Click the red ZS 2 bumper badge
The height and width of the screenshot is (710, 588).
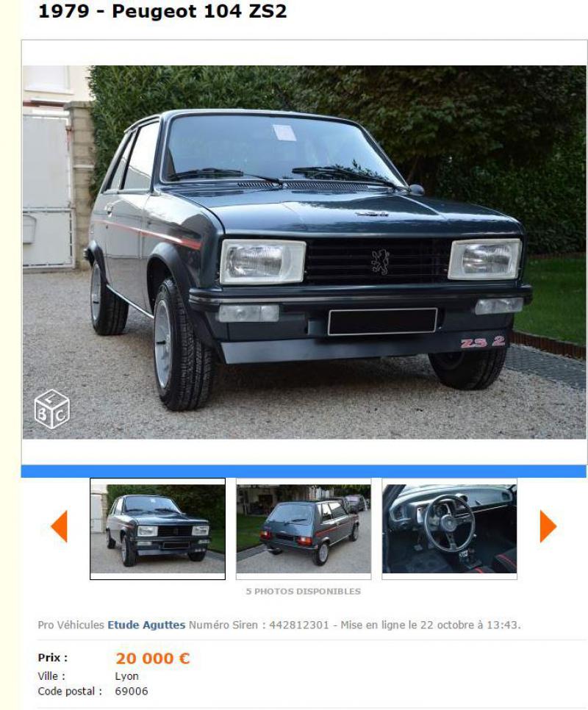click(x=483, y=342)
